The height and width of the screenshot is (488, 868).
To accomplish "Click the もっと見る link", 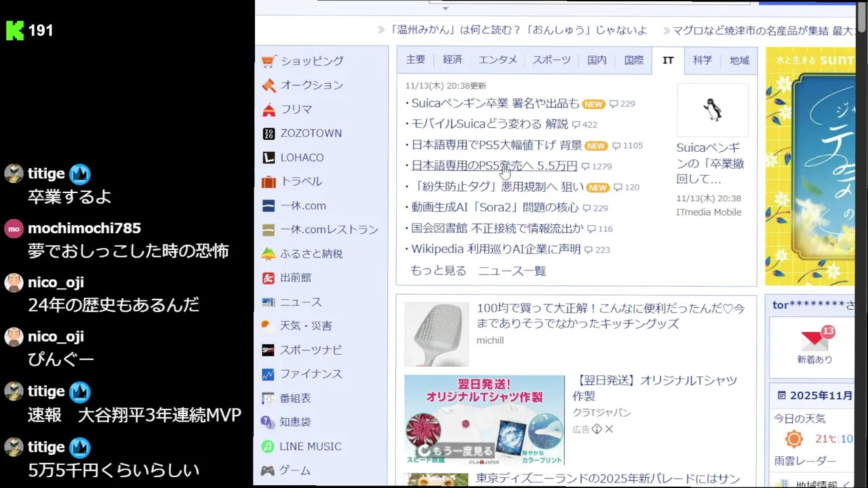I will (438, 271).
